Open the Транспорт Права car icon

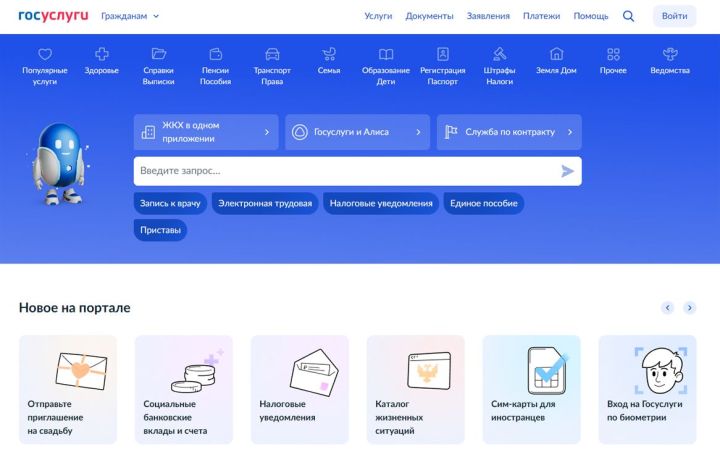272,54
